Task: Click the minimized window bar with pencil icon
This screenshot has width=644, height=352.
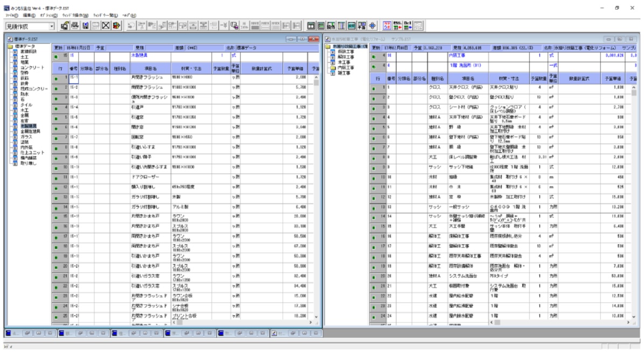Action: click(x=295, y=333)
